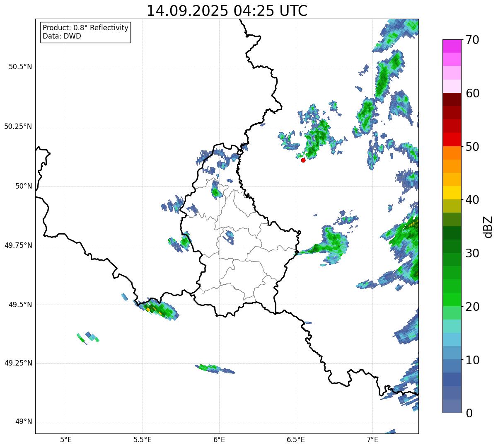Click the yellow-cored echo near 49.5°N 5.5°E
The width and height of the screenshot is (498, 448).
pos(157,309)
